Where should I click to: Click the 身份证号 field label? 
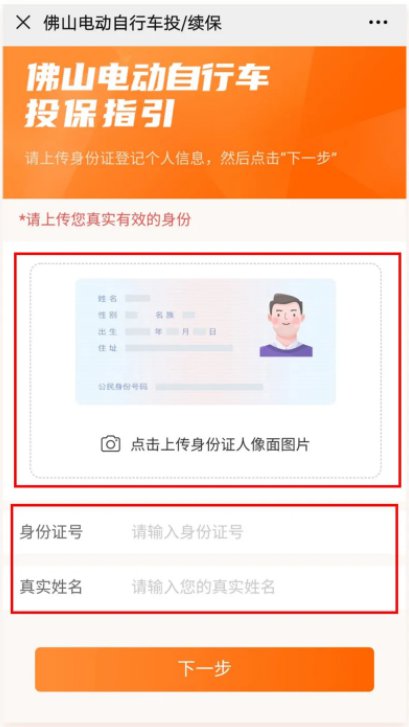(51, 531)
